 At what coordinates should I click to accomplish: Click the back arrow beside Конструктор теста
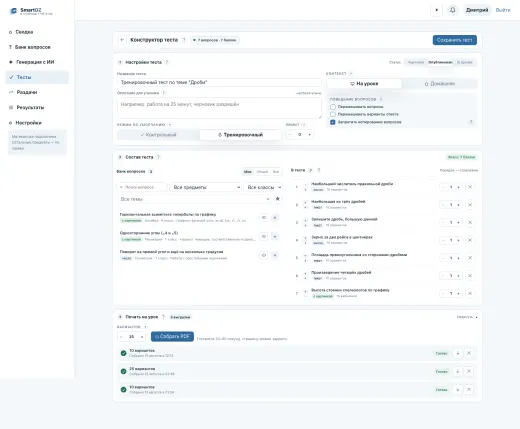(x=122, y=40)
